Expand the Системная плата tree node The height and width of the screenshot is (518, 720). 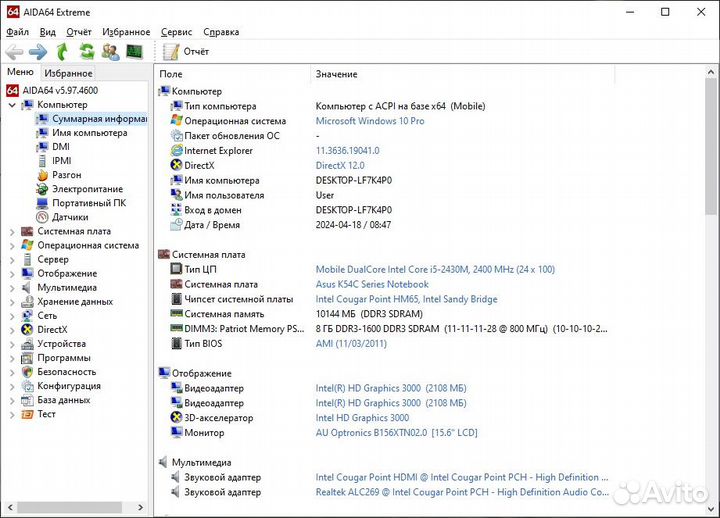click(11, 231)
